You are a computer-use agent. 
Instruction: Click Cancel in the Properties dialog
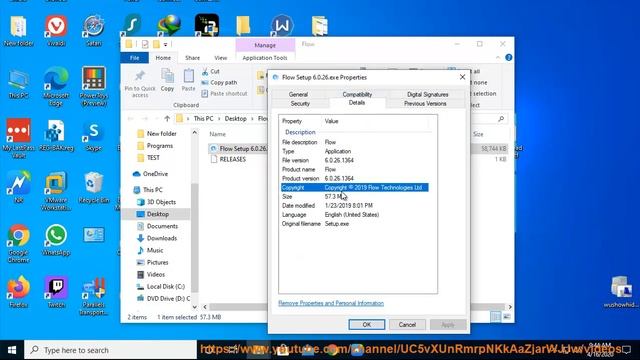(407, 324)
